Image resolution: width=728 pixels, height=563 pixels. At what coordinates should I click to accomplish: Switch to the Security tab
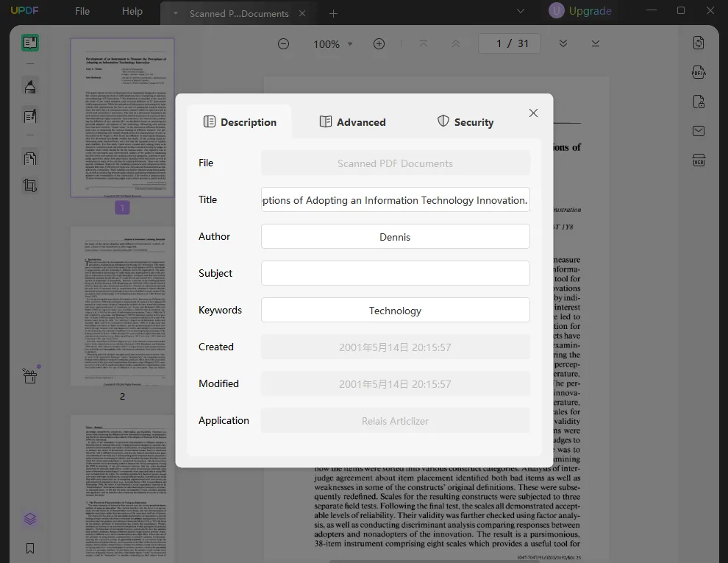pyautogui.click(x=465, y=121)
